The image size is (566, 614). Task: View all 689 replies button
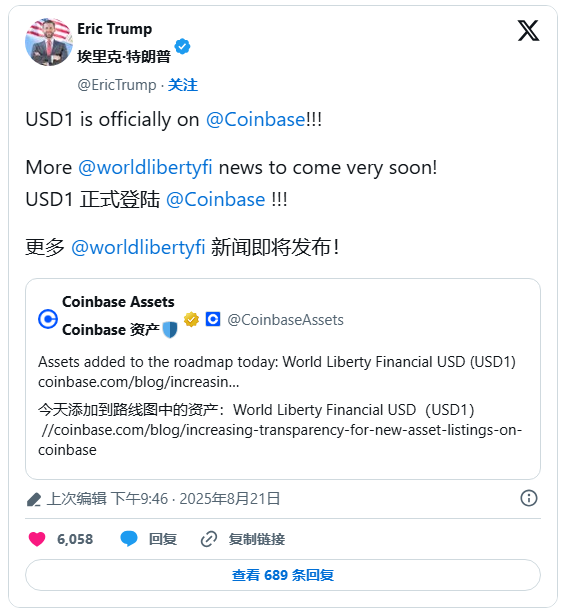point(283,575)
